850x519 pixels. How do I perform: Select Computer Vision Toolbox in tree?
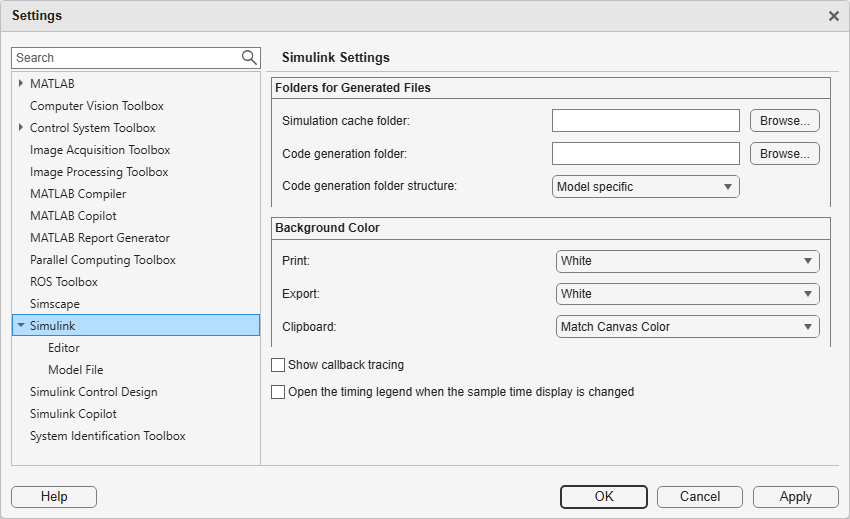coord(96,106)
